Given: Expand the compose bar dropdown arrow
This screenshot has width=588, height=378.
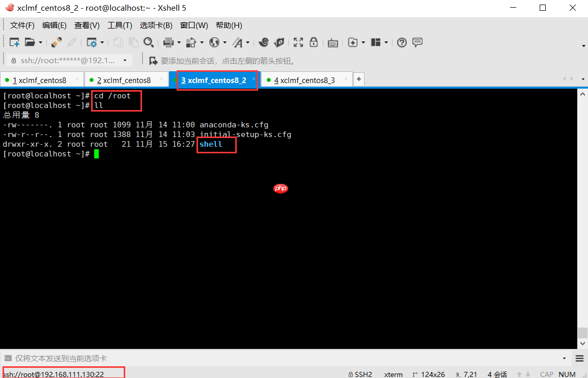Looking at the screenshot, I should tap(565, 359).
